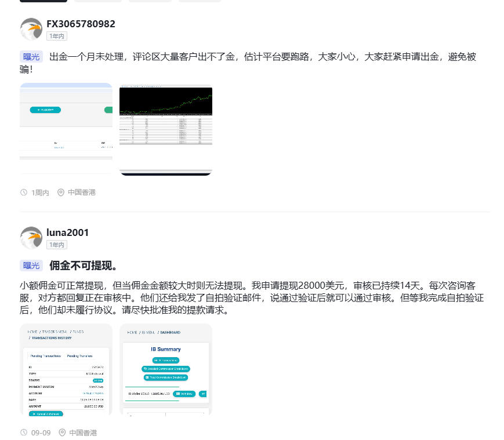Screen dimensions: 504x440
Task: Click the 09-09 post date
Action: (41, 432)
